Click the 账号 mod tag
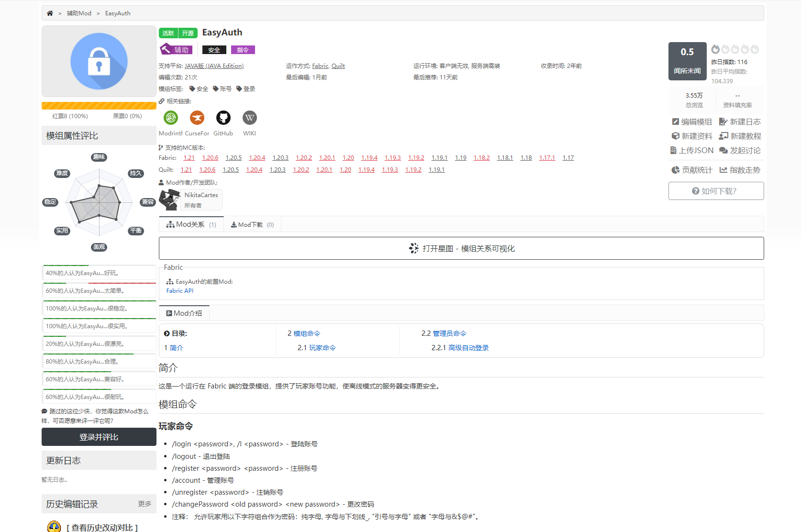This screenshot has width=801, height=532. 222,89
